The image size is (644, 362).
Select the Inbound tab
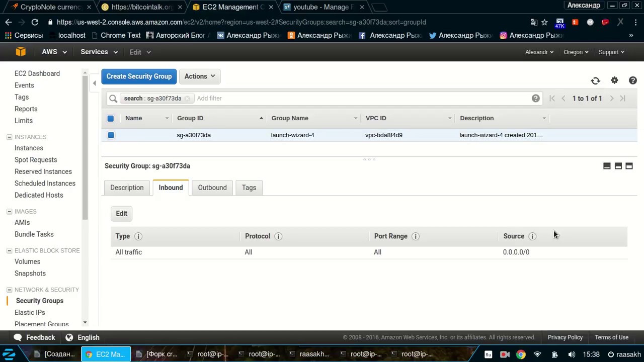tap(171, 188)
